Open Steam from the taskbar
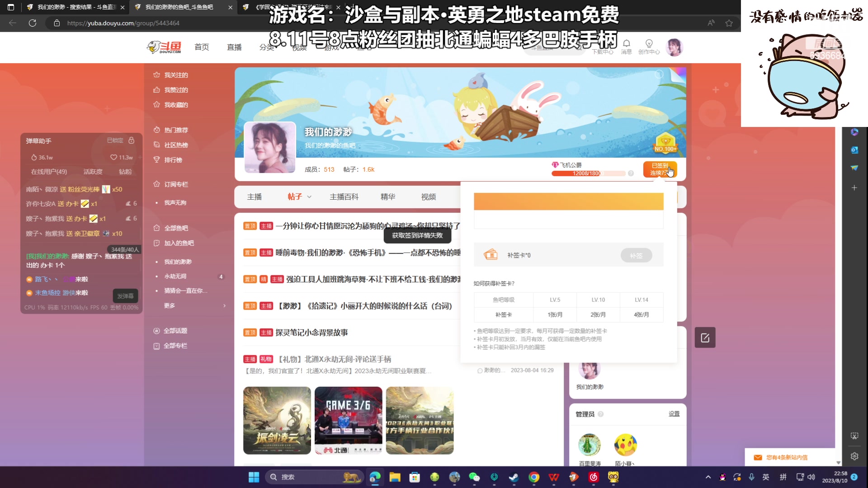Viewport: 868px width, 488px height. 514,477
